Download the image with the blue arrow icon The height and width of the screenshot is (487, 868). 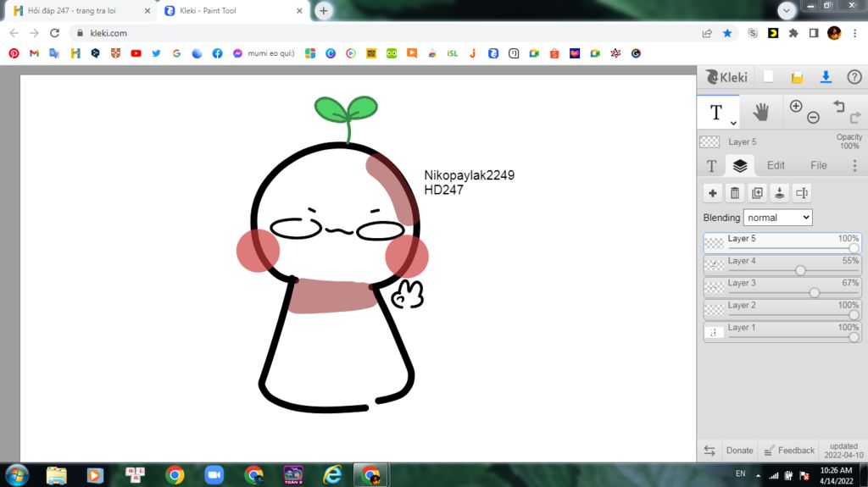(x=826, y=77)
